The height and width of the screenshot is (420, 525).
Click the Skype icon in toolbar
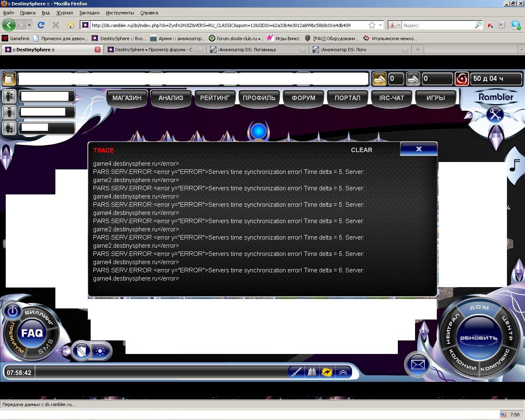pos(516,25)
